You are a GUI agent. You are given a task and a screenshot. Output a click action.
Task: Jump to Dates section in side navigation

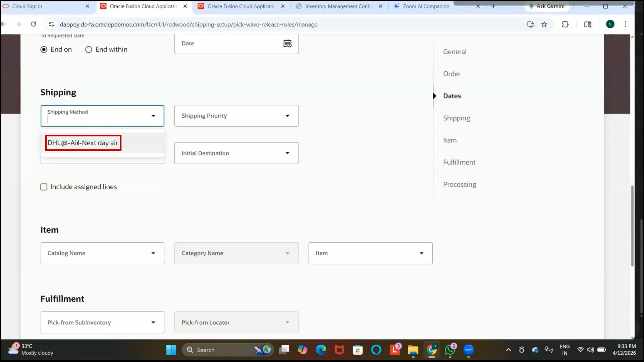point(452,96)
